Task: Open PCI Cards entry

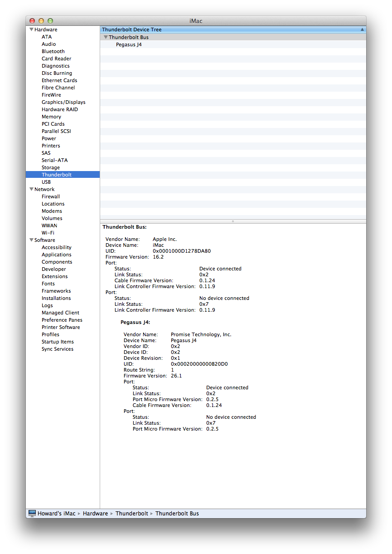Action: pyautogui.click(x=53, y=124)
